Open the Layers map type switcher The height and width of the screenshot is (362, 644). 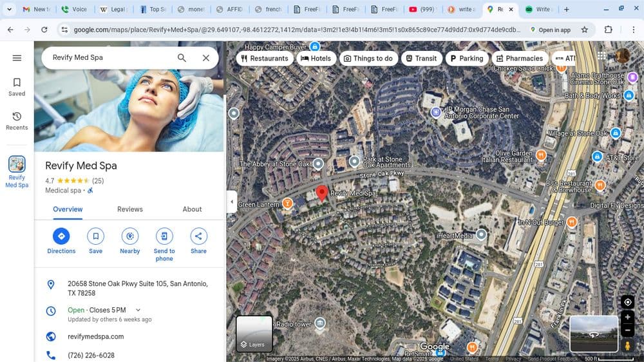(254, 334)
